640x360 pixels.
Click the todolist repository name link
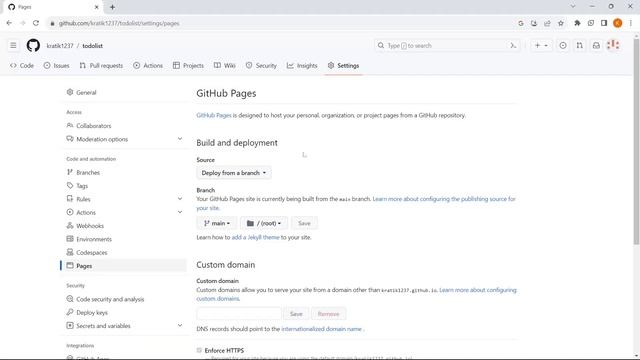click(93, 46)
